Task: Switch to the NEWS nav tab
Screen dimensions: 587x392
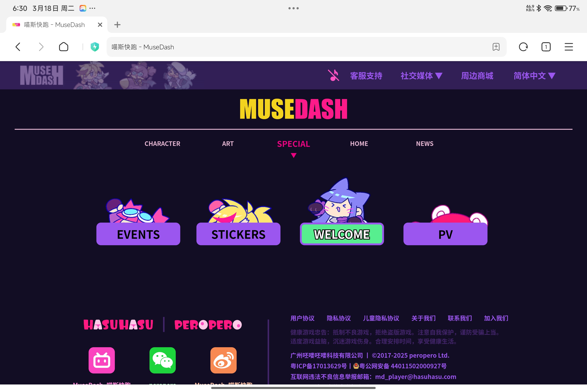Action: pyautogui.click(x=425, y=144)
